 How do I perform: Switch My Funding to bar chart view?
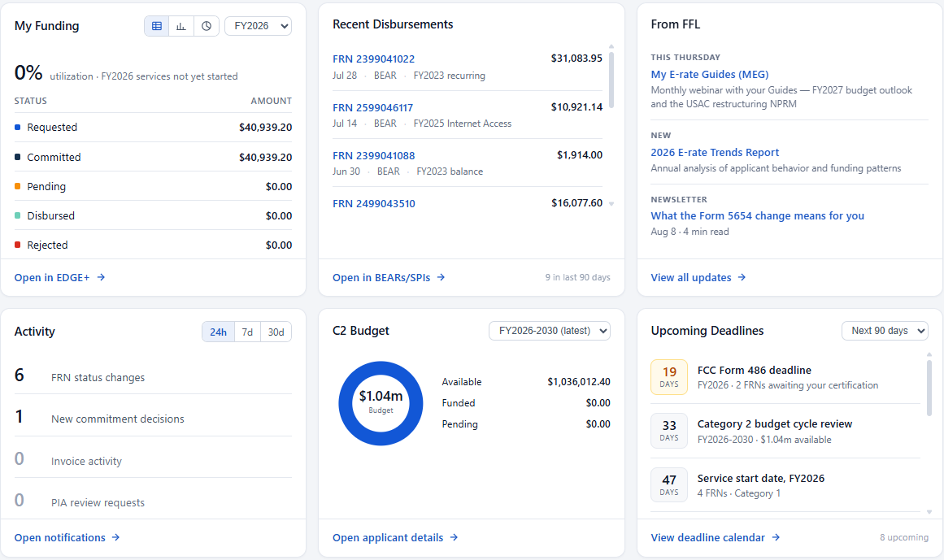pyautogui.click(x=181, y=26)
